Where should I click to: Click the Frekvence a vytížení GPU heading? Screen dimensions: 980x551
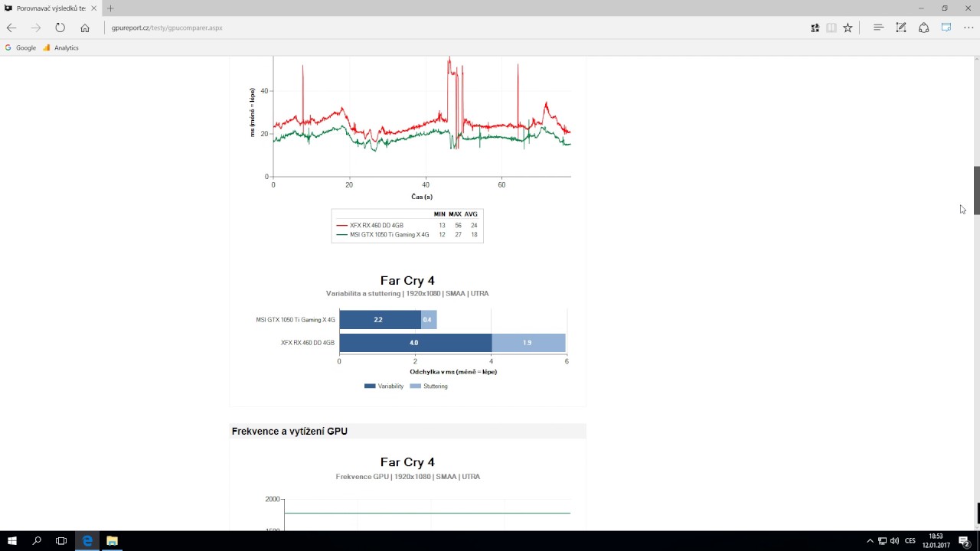(x=289, y=432)
